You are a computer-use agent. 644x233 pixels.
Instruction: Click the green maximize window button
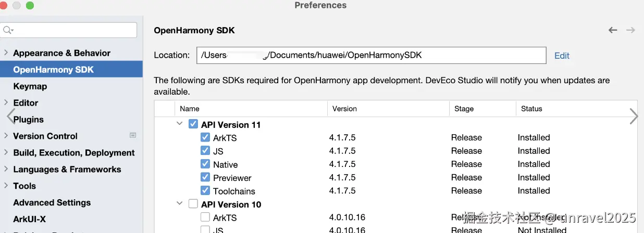30,6
